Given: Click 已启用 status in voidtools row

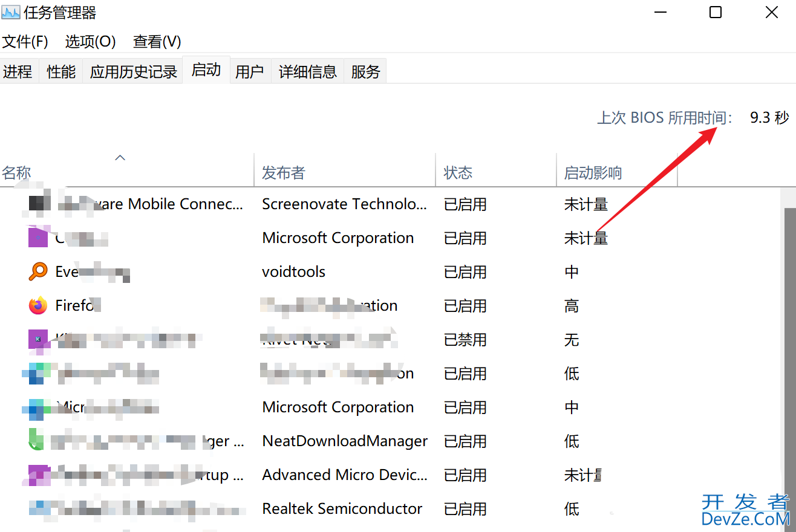Looking at the screenshot, I should [x=465, y=272].
